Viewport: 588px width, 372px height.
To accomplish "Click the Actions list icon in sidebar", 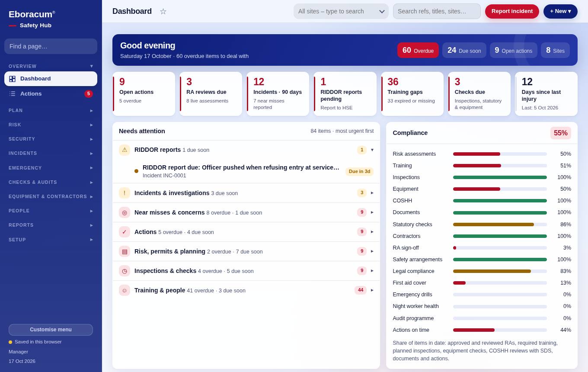I will pos(12,94).
